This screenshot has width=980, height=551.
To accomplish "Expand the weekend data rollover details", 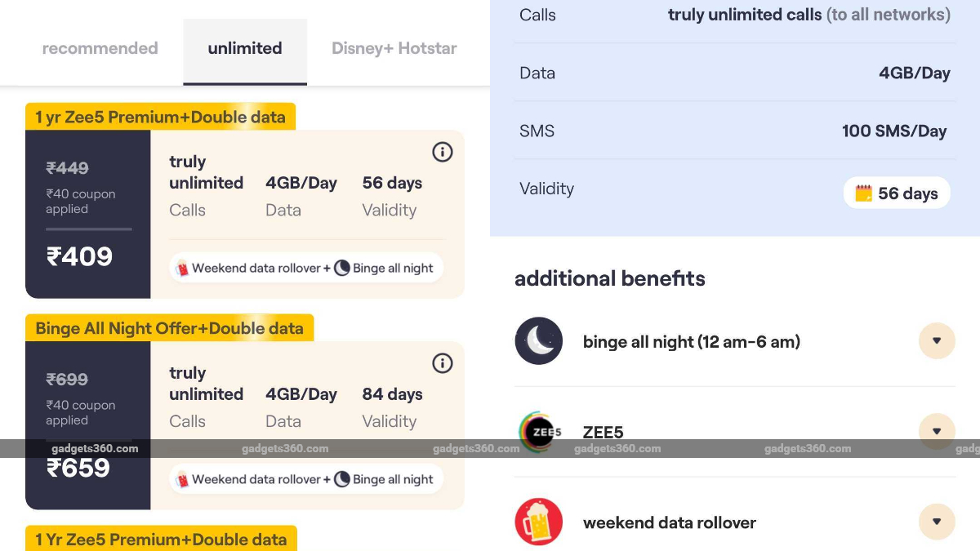I will click(937, 521).
